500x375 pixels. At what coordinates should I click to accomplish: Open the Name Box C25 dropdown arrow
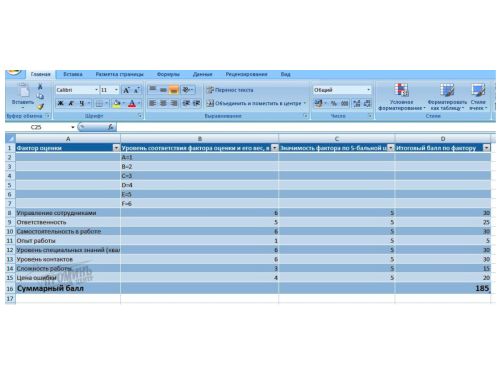click(73, 127)
